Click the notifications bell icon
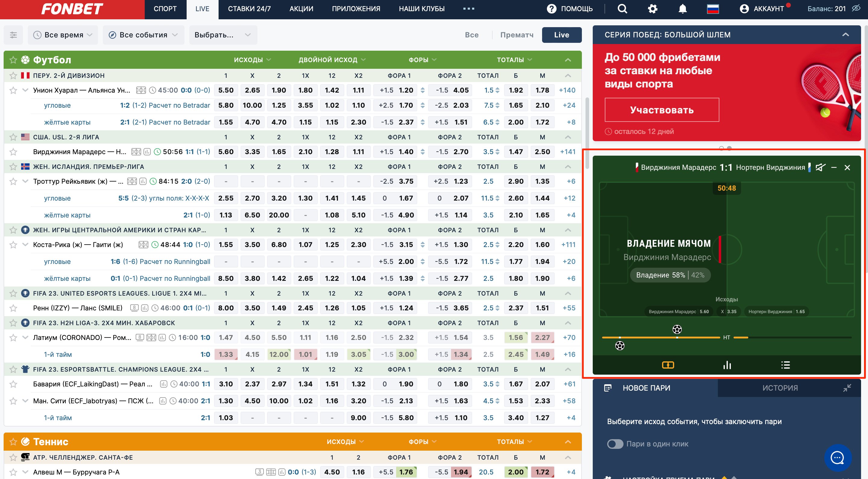The width and height of the screenshot is (868, 479). 682,9
